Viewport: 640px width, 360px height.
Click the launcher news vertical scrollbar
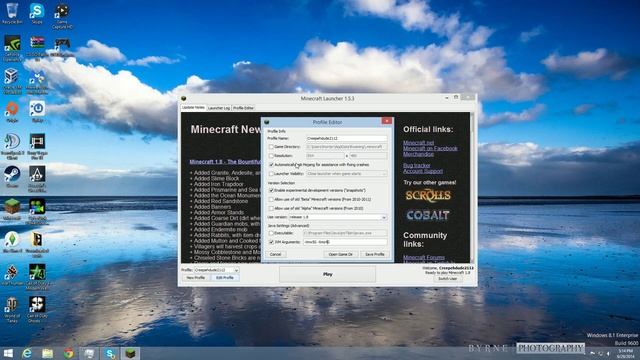coord(473,188)
